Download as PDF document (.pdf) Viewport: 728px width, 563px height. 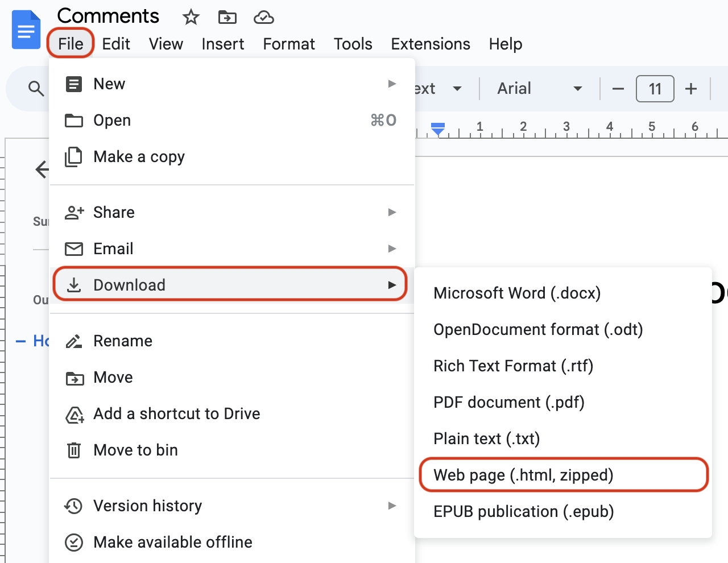[x=563, y=403]
